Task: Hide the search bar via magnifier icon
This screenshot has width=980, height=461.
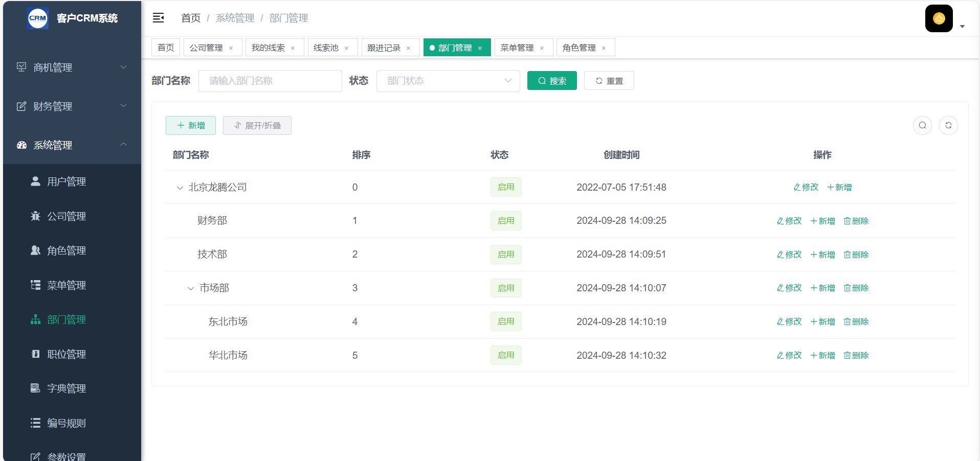Action: click(922, 125)
